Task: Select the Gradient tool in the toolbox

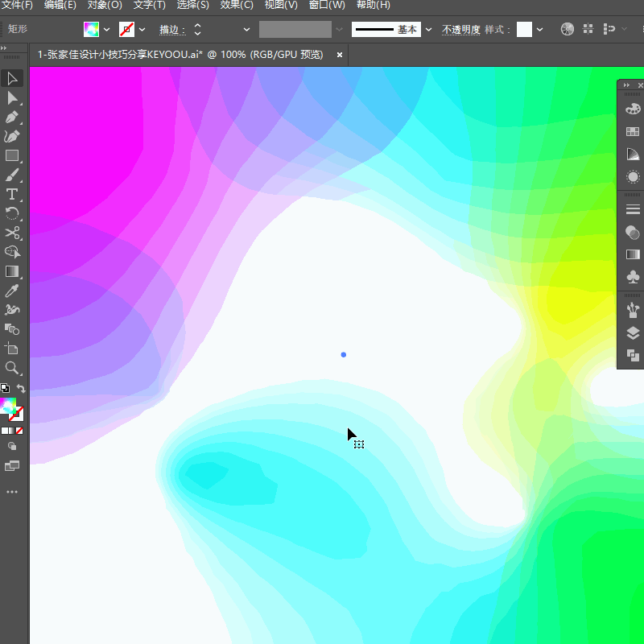Action: tap(12, 271)
